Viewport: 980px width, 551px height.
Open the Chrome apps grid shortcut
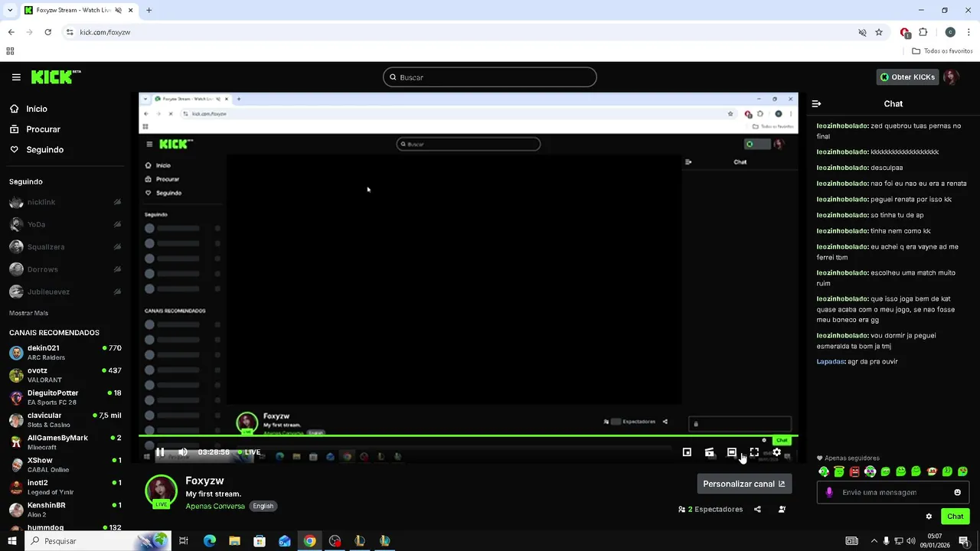[x=10, y=51]
